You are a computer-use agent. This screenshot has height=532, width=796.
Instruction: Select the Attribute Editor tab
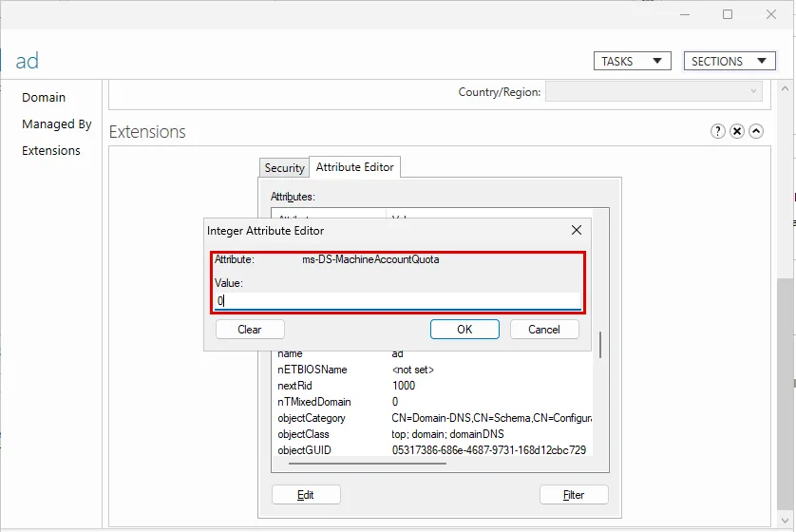(355, 167)
